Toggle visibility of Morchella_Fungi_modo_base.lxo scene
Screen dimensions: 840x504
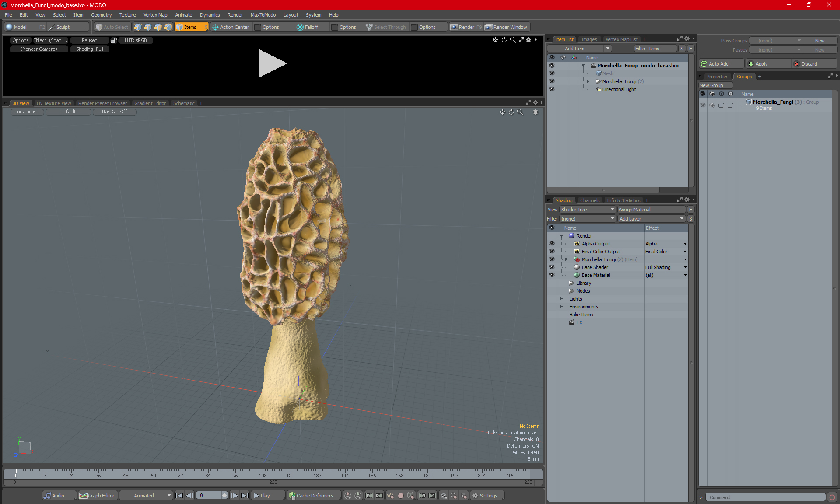point(552,66)
